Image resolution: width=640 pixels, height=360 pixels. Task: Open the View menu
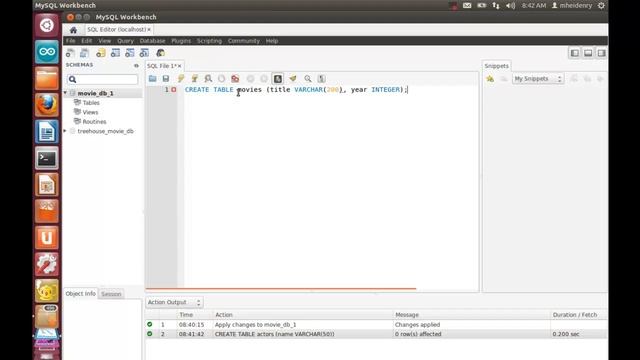pos(104,41)
